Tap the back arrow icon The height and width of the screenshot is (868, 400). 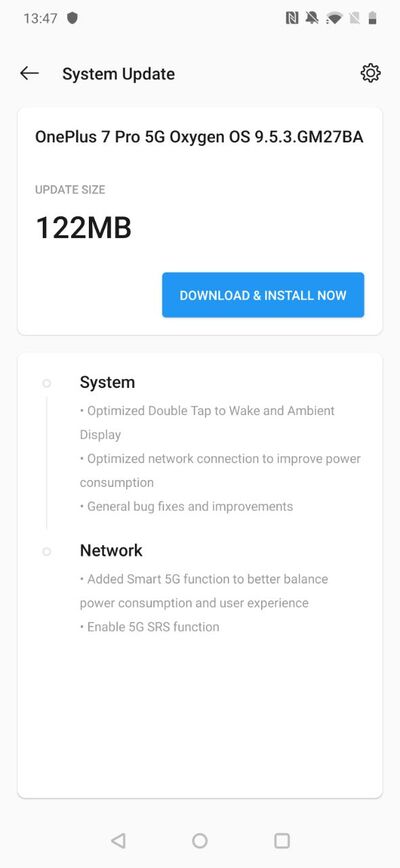tap(29, 73)
